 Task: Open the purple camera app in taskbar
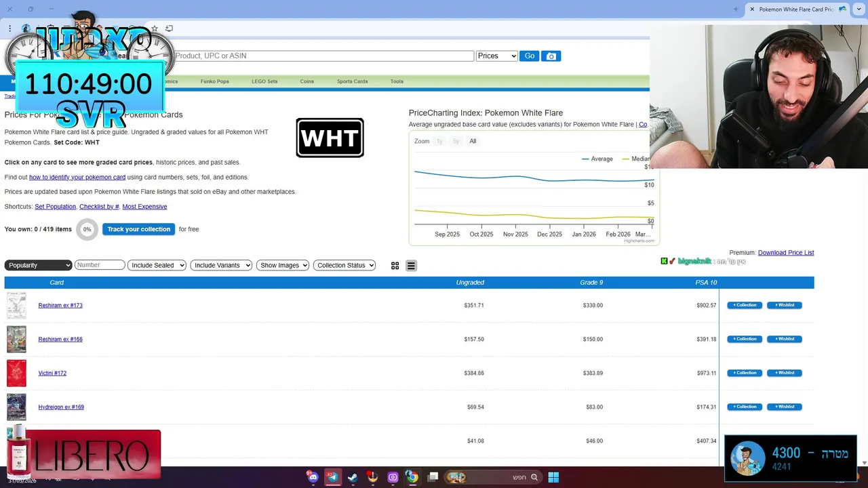click(393, 477)
